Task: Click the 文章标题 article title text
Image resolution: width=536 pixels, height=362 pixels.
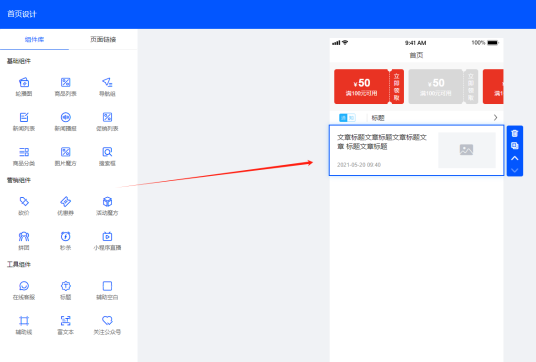Action: 382,142
